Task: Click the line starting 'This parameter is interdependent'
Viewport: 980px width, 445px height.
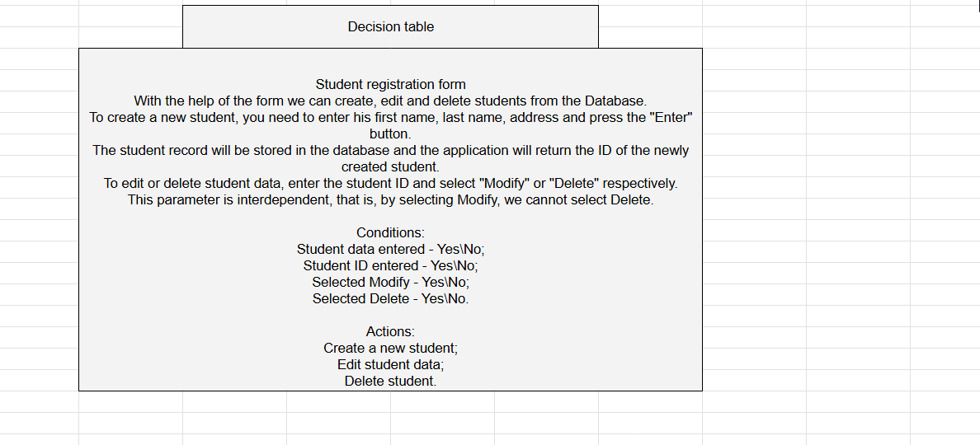Action: 390,199
